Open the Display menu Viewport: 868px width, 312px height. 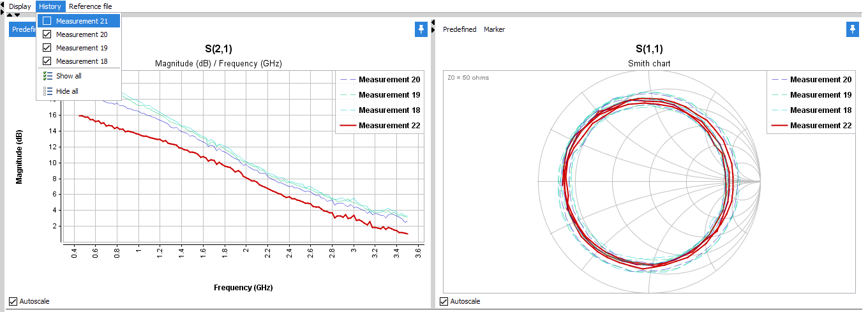pyautogui.click(x=20, y=6)
